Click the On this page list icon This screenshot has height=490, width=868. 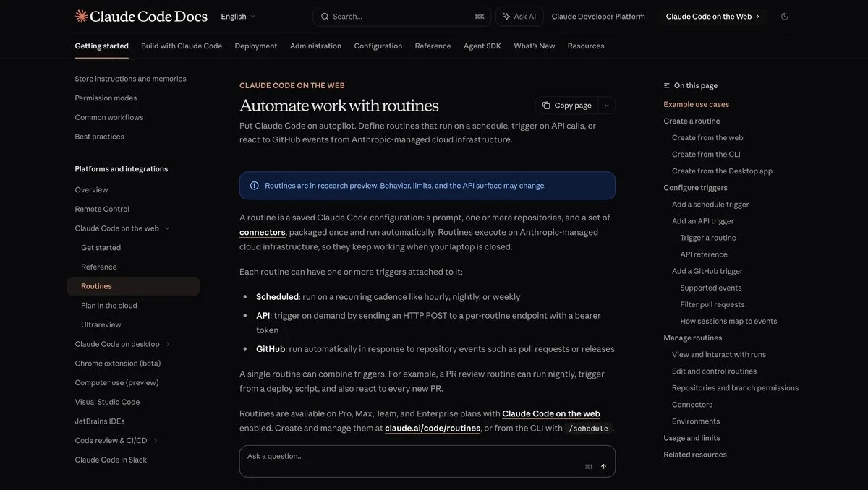(x=667, y=85)
